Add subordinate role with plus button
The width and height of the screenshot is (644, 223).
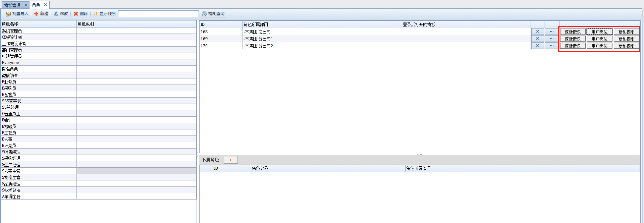[x=230, y=160]
